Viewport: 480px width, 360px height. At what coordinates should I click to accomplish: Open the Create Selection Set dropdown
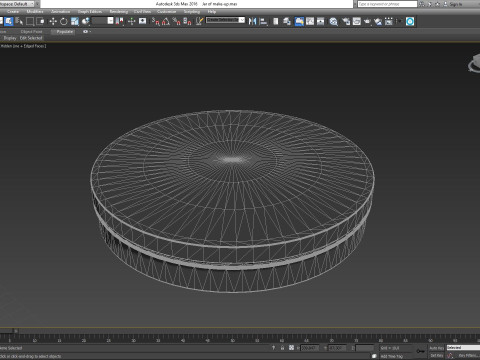pos(225,20)
